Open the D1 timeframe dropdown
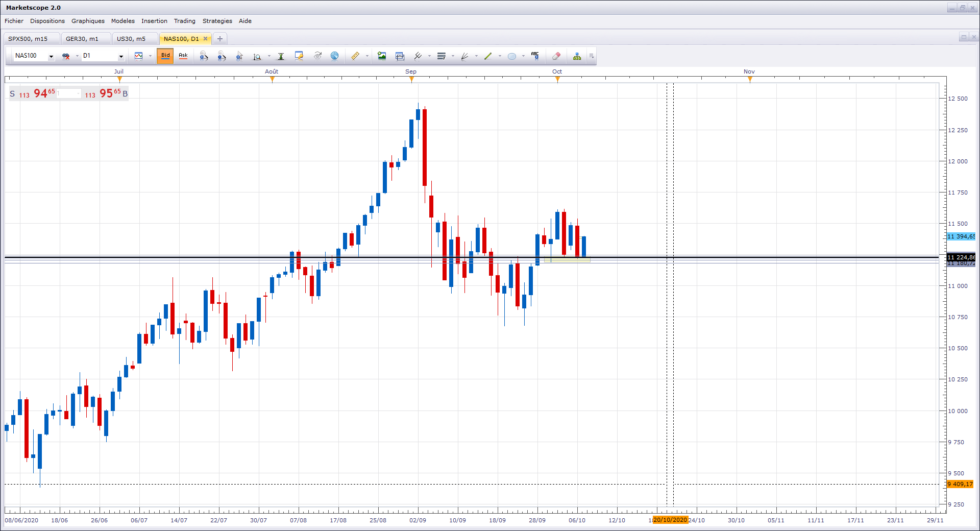980x531 pixels. 121,56
